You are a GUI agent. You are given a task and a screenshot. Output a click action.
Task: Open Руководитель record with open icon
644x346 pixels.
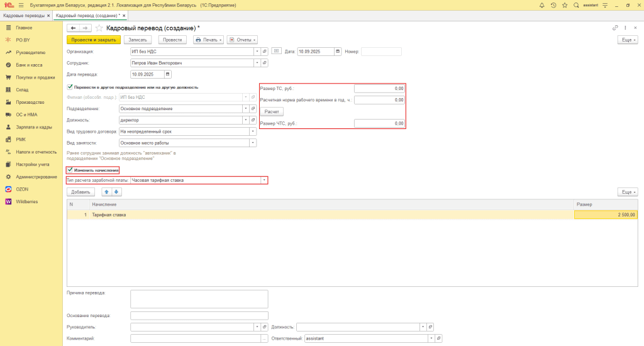pos(265,327)
